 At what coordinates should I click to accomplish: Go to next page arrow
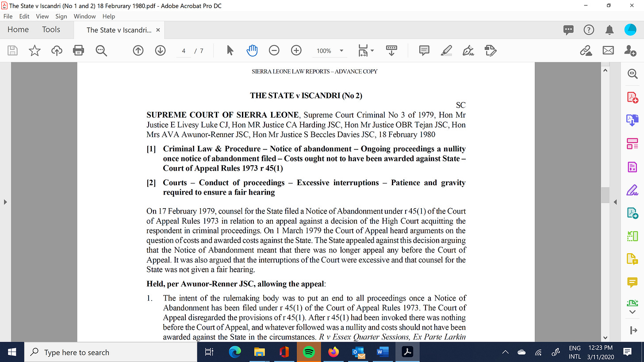click(x=160, y=51)
